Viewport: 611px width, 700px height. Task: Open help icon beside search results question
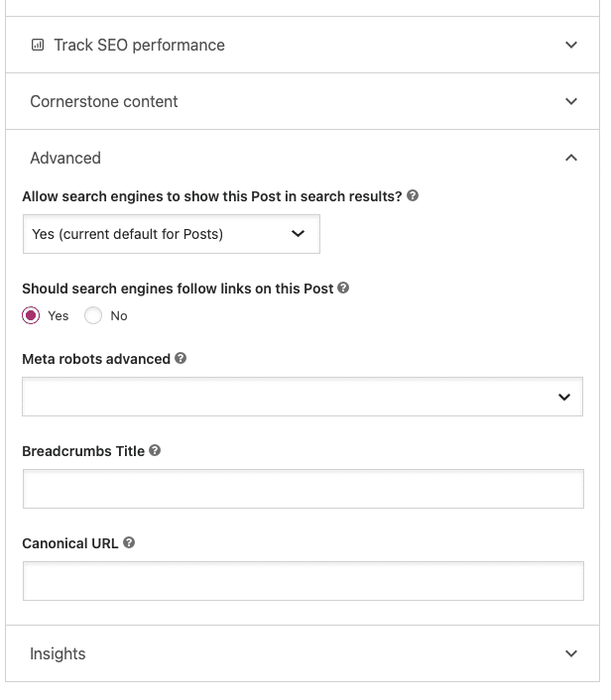[x=413, y=195]
